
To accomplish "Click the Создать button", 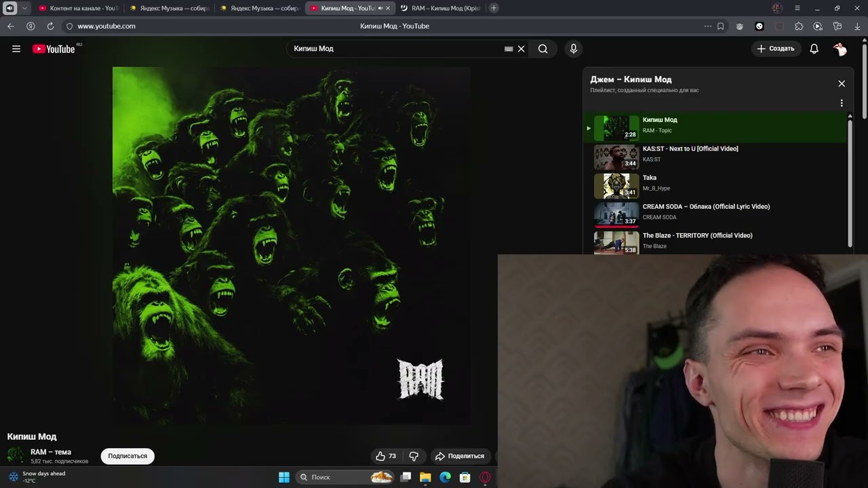I will [776, 49].
